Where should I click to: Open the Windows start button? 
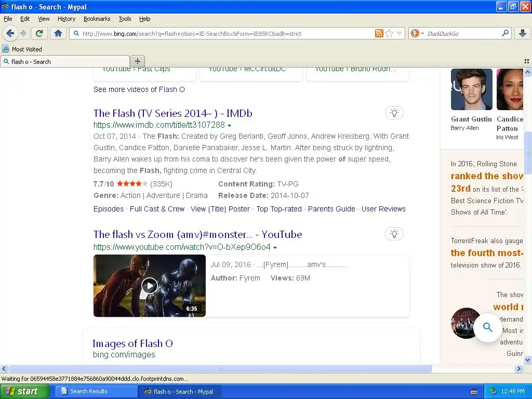click(25, 391)
